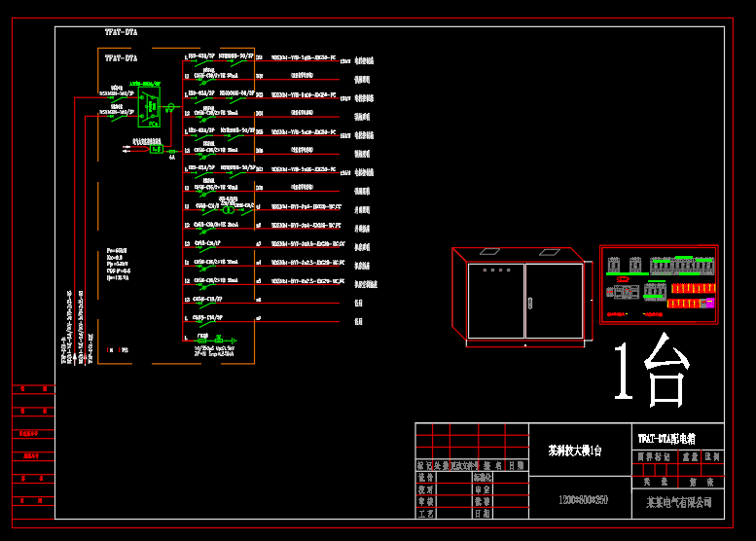Select the load calculation text block starting "Pe="
756x541 pixels.
click(118, 265)
